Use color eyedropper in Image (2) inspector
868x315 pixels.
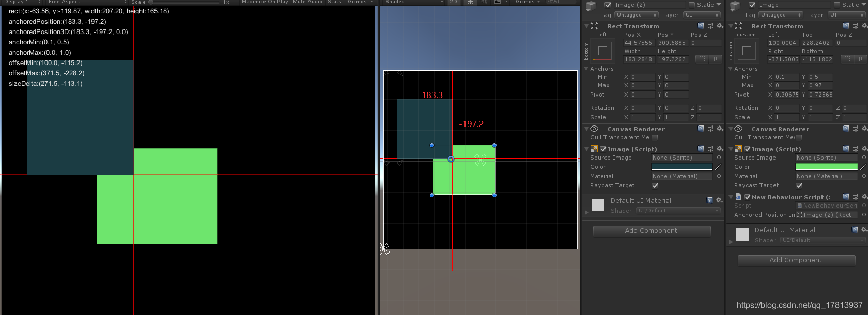click(x=718, y=167)
